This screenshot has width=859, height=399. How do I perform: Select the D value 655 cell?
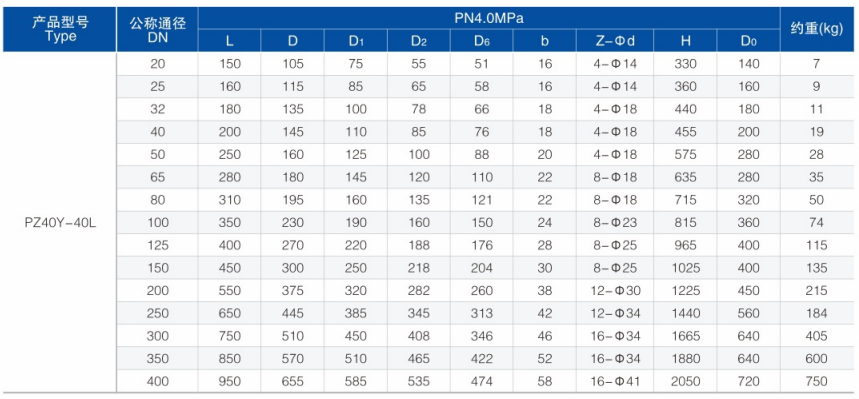pyautogui.click(x=293, y=381)
